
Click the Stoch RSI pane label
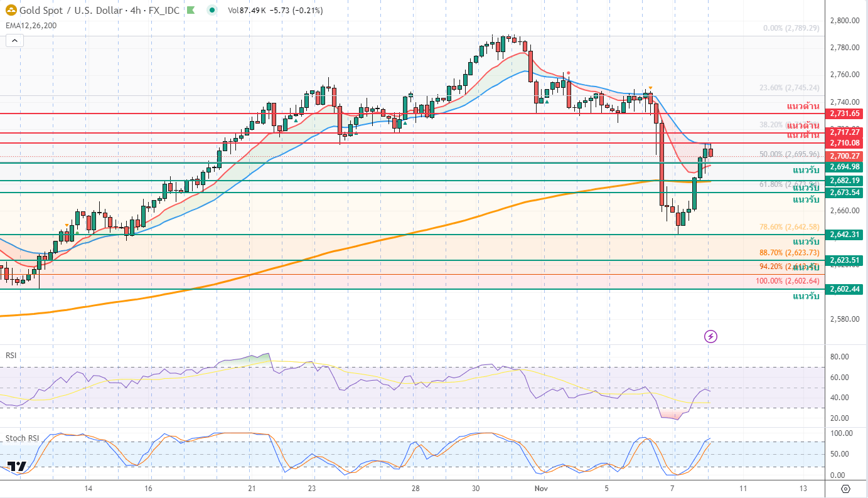[21, 437]
